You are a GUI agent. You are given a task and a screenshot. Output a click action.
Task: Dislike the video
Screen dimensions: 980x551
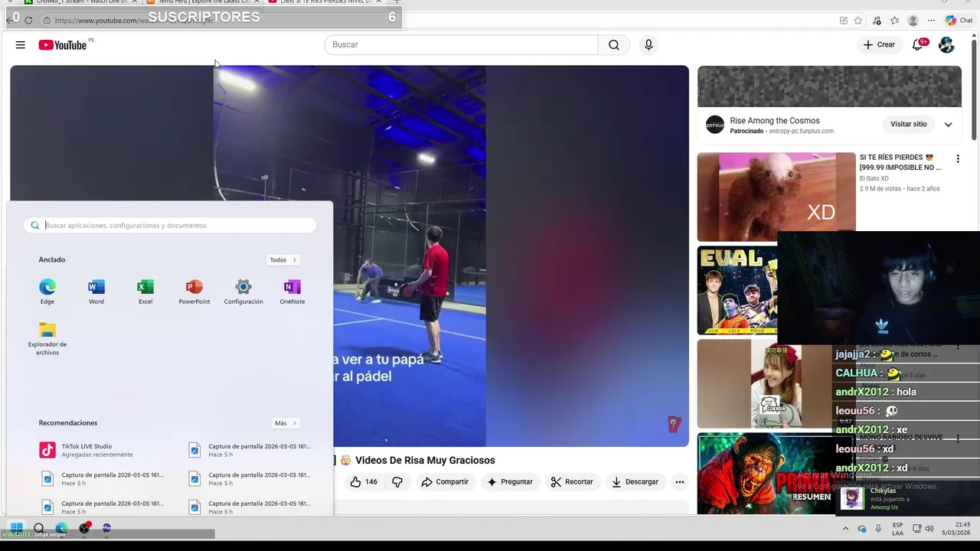point(397,482)
